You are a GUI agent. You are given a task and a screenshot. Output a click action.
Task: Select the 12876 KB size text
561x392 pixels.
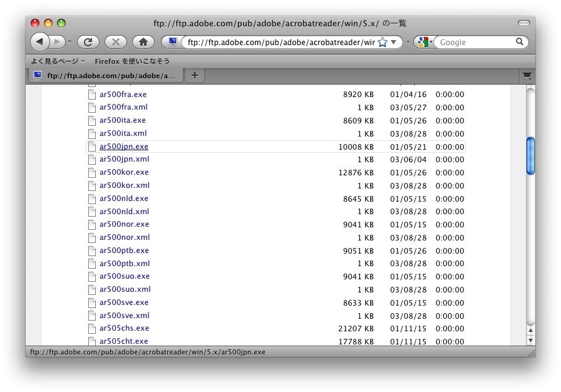coord(356,173)
